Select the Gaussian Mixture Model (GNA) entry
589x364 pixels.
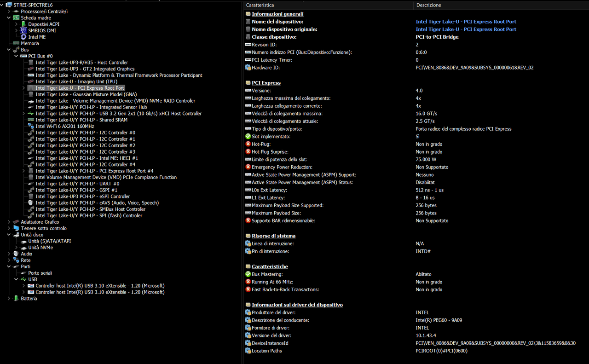click(86, 94)
